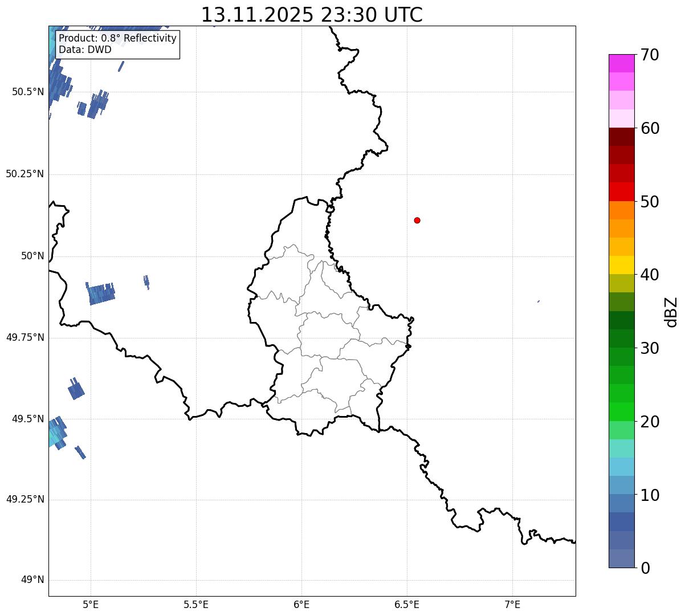The image size is (685, 616).
Task: Click the 70 colorbar tick label
Action: (x=650, y=55)
